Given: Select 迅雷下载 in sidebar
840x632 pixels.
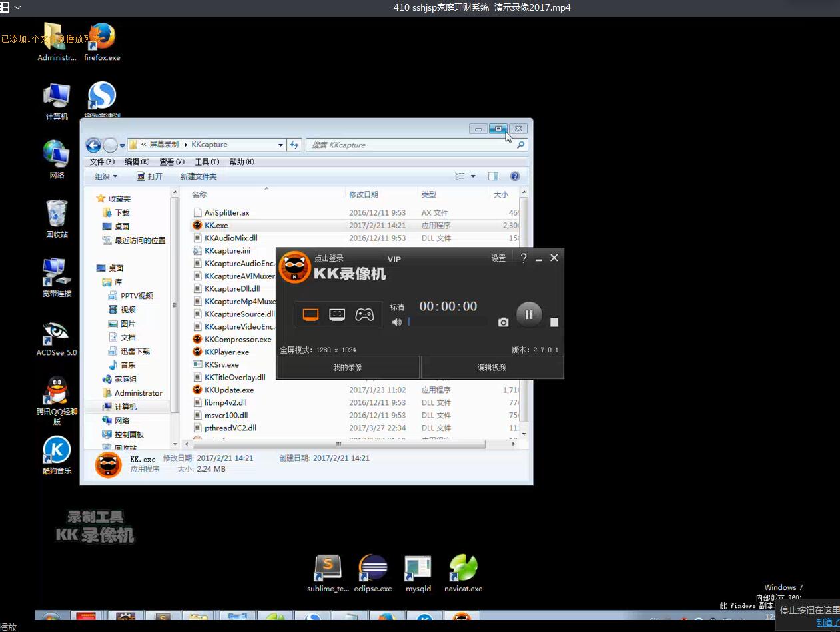Looking at the screenshot, I should coord(135,351).
